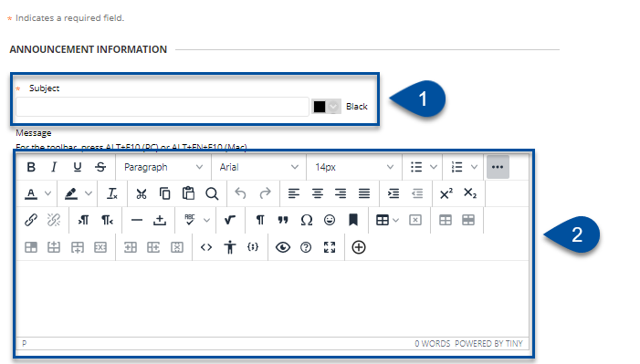Click the P element path in status bar

tap(24, 344)
